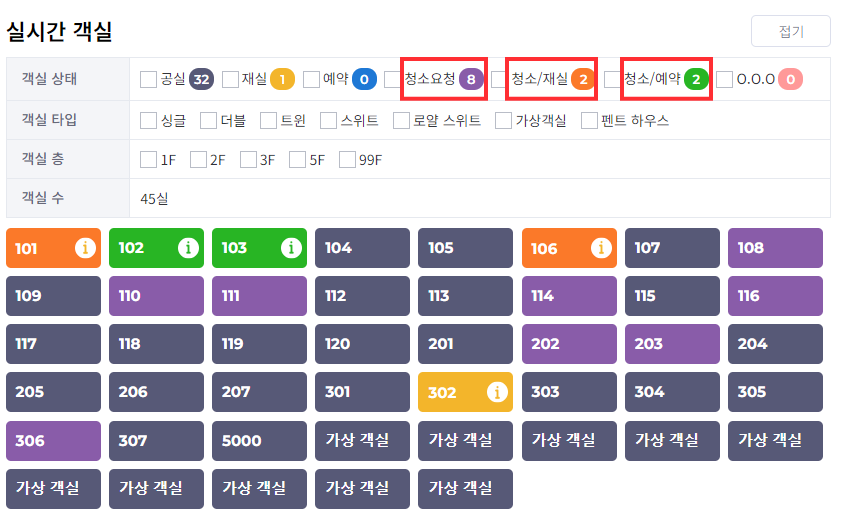Click room 201 tile
843x526 pixels.
point(466,344)
